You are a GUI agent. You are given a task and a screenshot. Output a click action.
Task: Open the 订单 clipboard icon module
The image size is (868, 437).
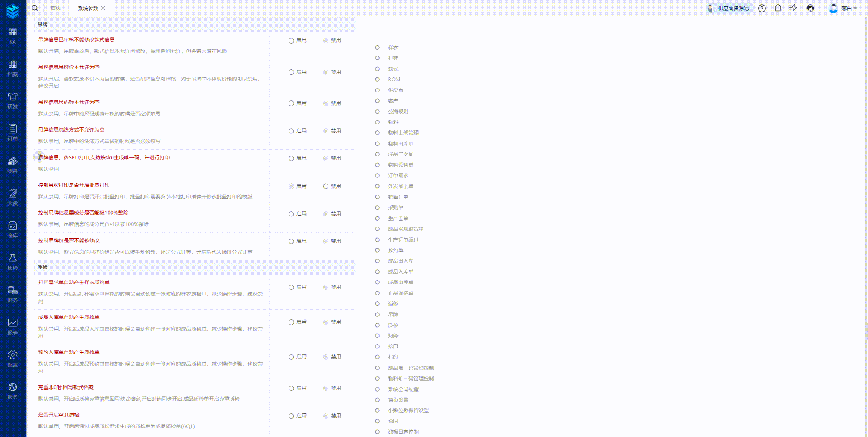(13, 133)
